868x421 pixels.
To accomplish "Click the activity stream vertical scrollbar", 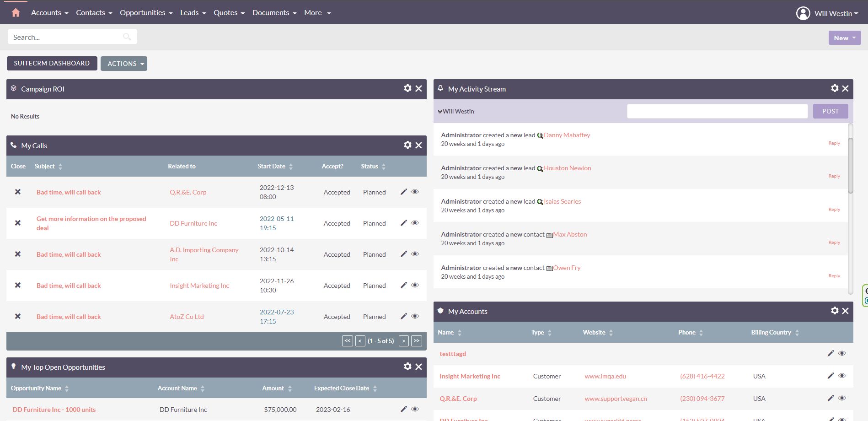I will coord(851,165).
